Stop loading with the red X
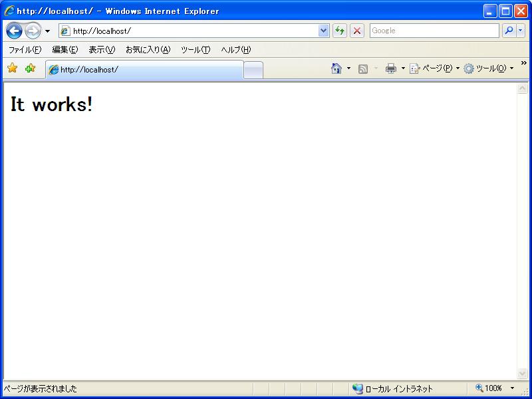Viewport: 532px width, 399px height. [x=357, y=31]
